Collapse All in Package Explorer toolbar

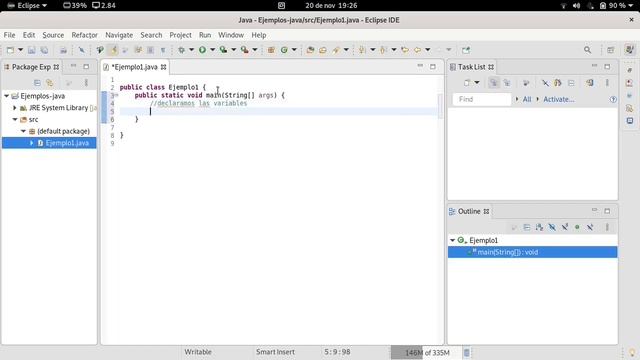click(x=37, y=83)
